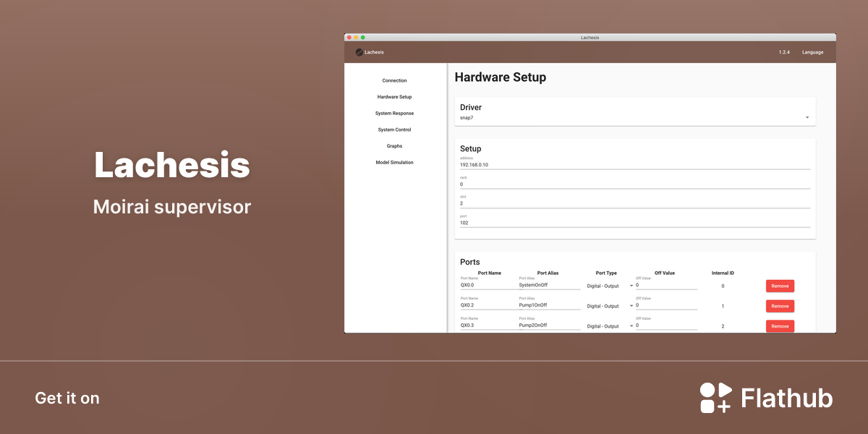868x434 pixels.
Task: Click the Off Value column header
Action: (x=665, y=273)
